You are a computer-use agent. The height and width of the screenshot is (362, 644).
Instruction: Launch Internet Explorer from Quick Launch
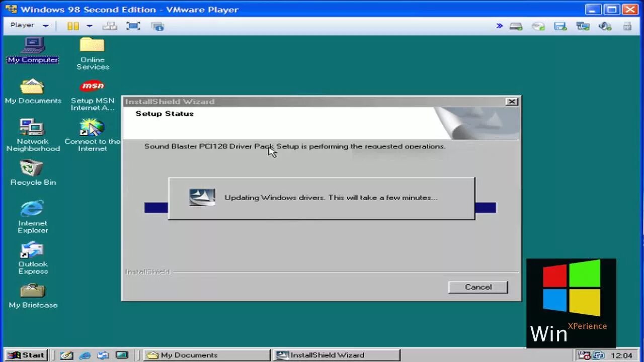(85, 355)
